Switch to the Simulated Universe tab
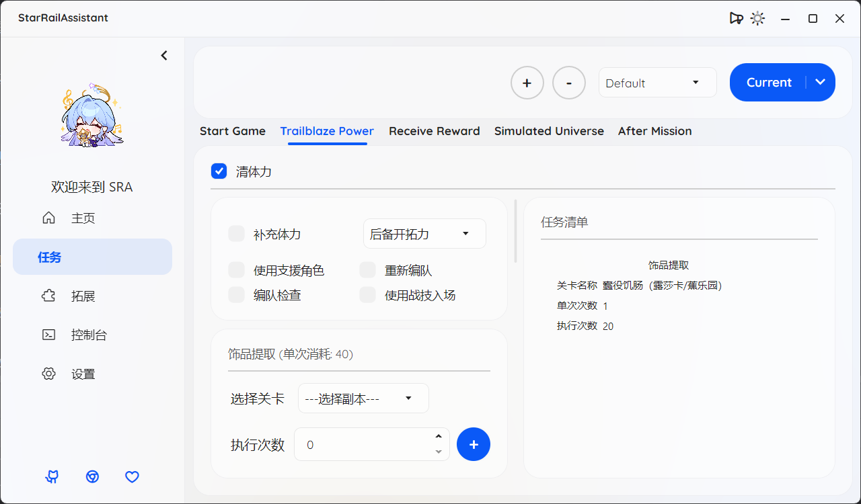 click(x=549, y=131)
